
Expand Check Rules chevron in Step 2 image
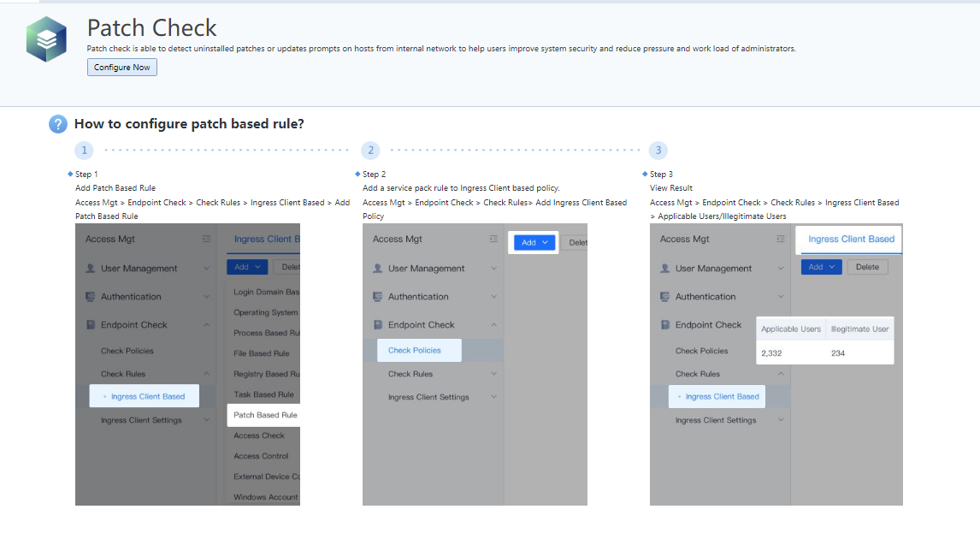pyautogui.click(x=493, y=374)
